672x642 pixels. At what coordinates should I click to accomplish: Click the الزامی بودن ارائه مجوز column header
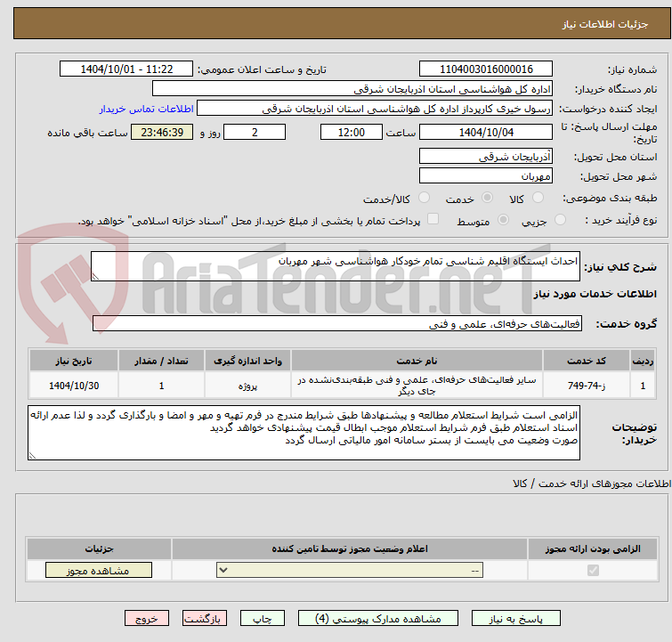(593, 549)
